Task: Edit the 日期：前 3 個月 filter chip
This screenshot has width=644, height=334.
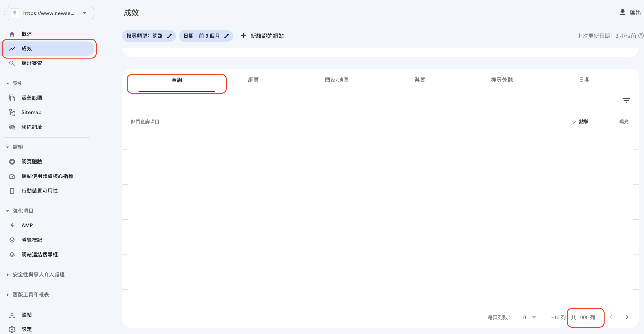Action: [x=227, y=36]
